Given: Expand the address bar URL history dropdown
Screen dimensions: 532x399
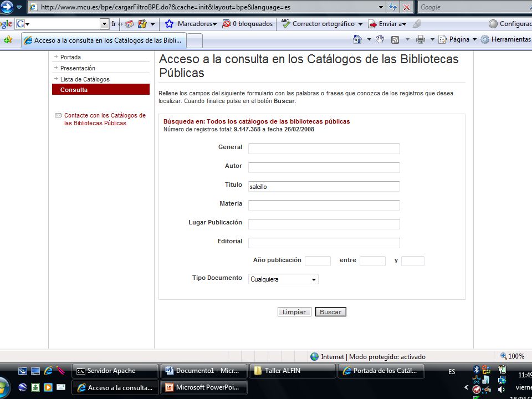Looking at the screenshot, I should click(x=381, y=7).
